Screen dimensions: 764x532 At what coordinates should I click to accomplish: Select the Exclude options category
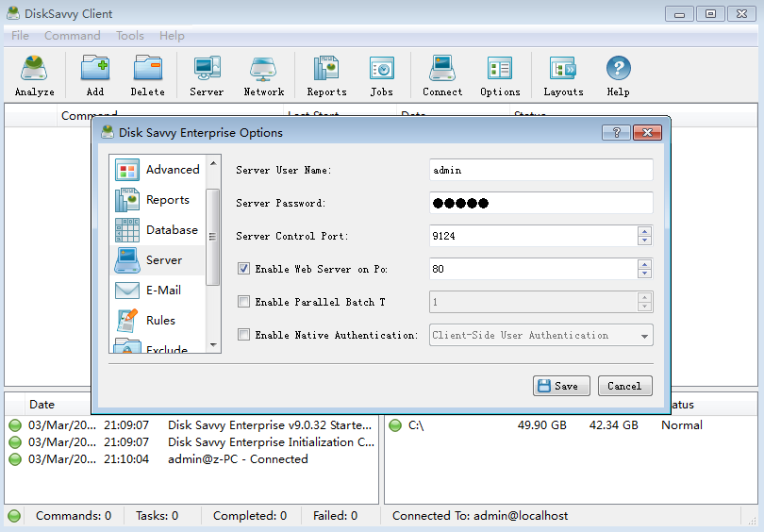(x=158, y=346)
